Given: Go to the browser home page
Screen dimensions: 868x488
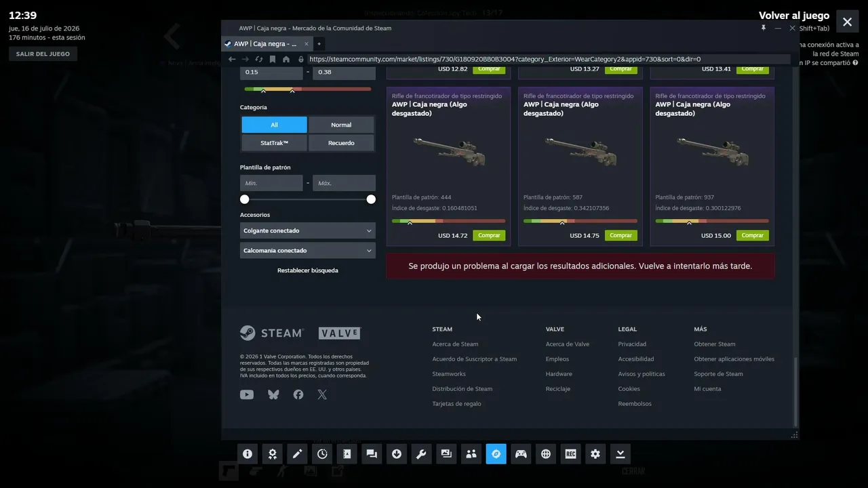Looking at the screenshot, I should [x=286, y=59].
